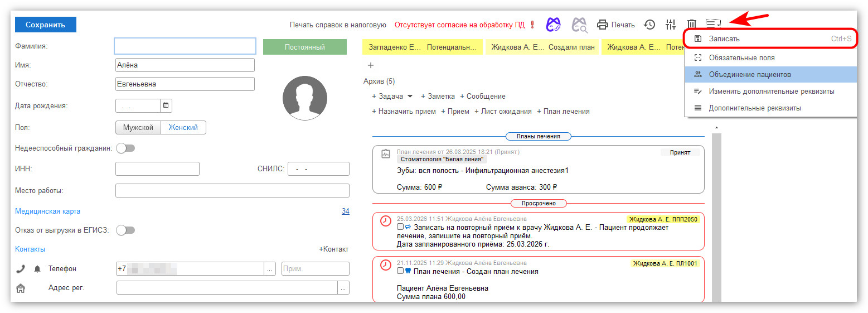Open the Контакты section link

pos(30,249)
